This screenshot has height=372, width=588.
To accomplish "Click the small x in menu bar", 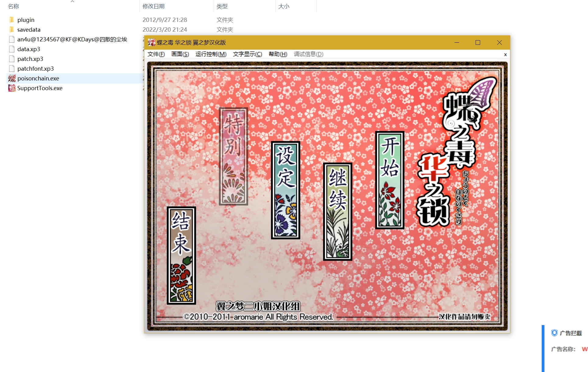I will (505, 55).
